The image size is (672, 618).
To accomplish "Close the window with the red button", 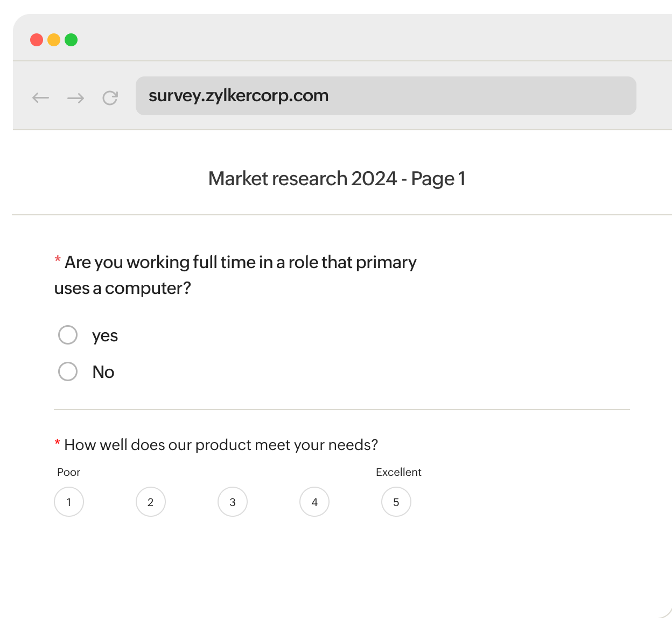I will [x=37, y=40].
